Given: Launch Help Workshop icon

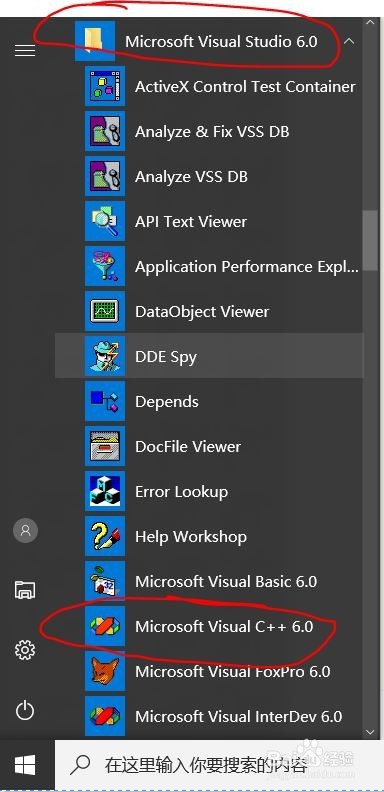Looking at the screenshot, I should point(105,536).
